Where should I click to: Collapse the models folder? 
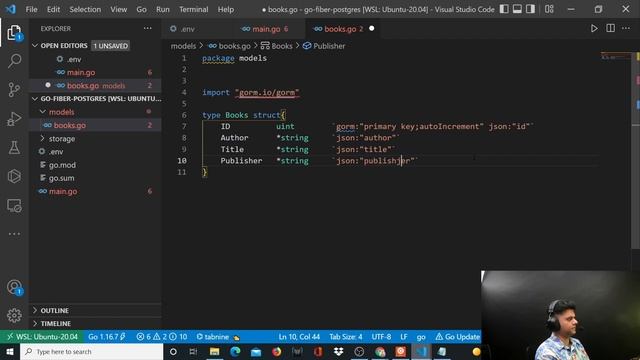[42, 112]
